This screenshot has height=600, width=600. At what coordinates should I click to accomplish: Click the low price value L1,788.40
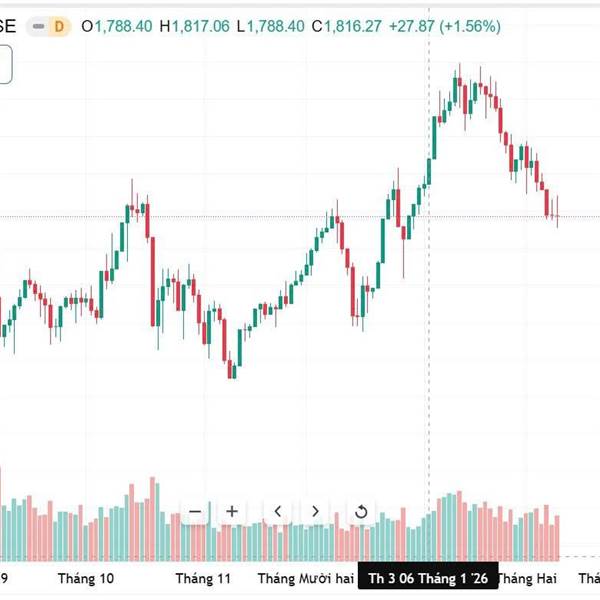tap(270, 27)
